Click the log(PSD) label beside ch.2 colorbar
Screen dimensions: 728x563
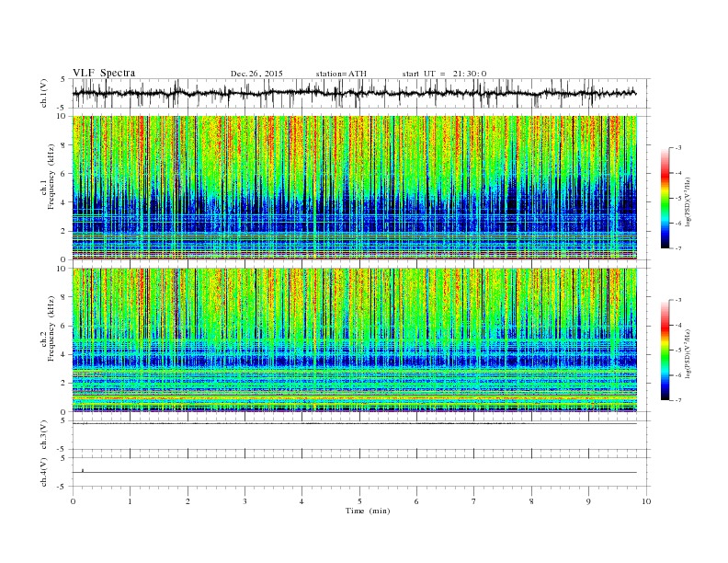[x=688, y=354]
